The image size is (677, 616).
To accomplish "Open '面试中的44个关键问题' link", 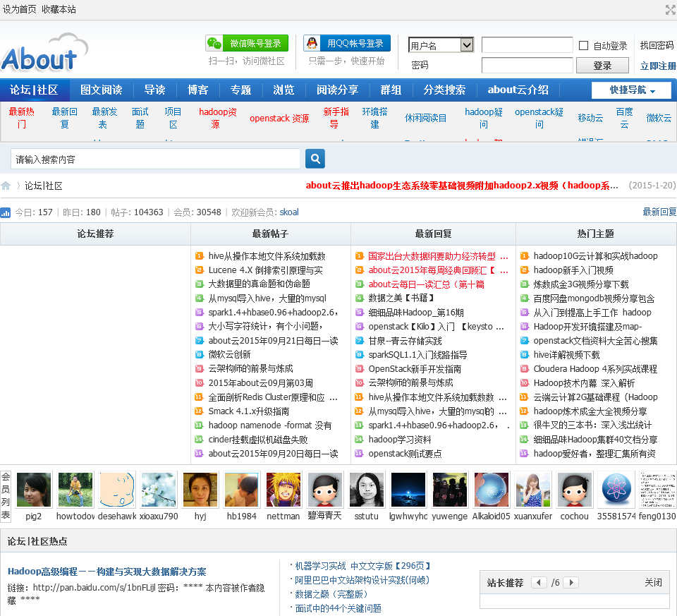I will 338,608.
